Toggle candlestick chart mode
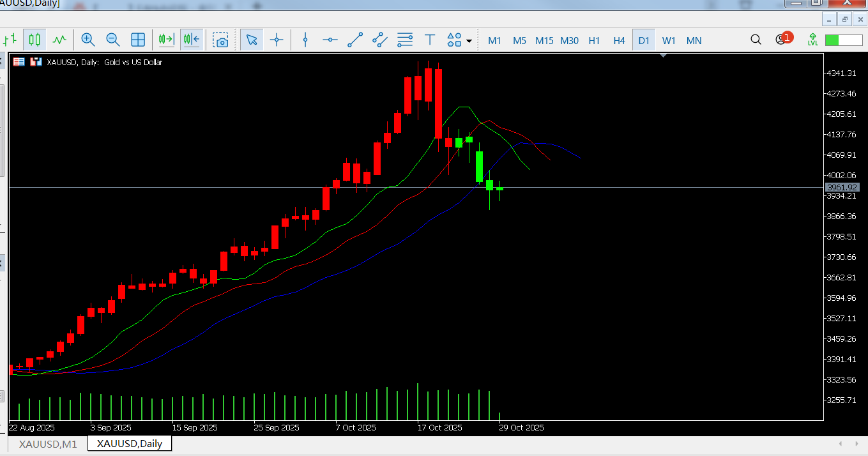This screenshot has height=456, width=868. (x=34, y=40)
